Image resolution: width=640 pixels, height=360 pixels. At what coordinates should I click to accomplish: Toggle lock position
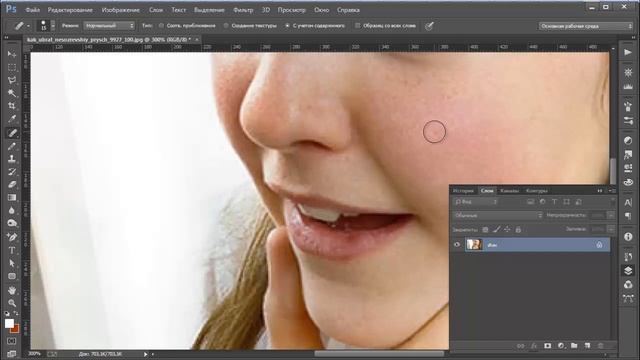507,230
